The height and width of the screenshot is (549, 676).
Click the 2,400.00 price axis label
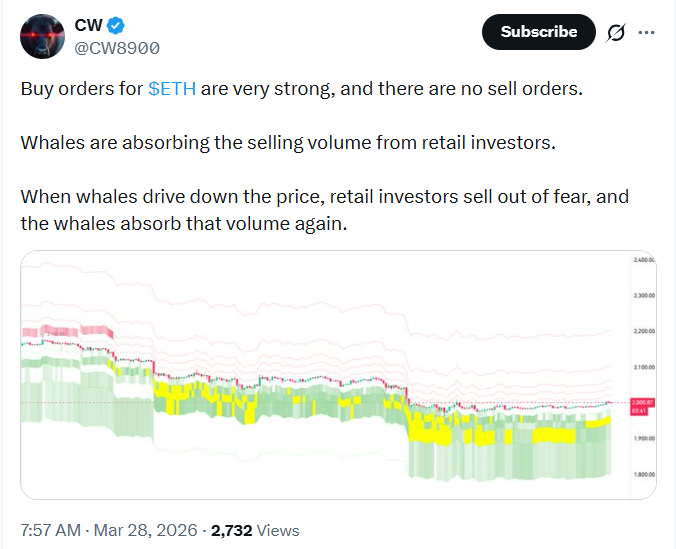click(641, 260)
